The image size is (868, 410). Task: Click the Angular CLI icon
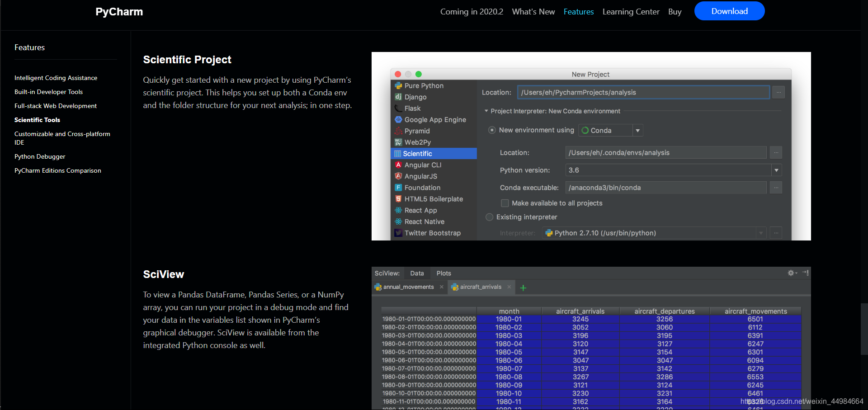tap(398, 165)
